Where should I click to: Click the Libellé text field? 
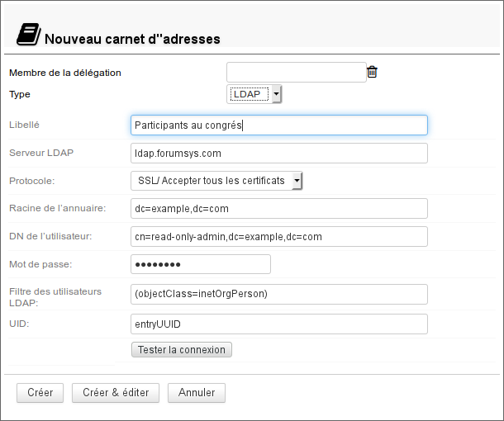click(278, 125)
